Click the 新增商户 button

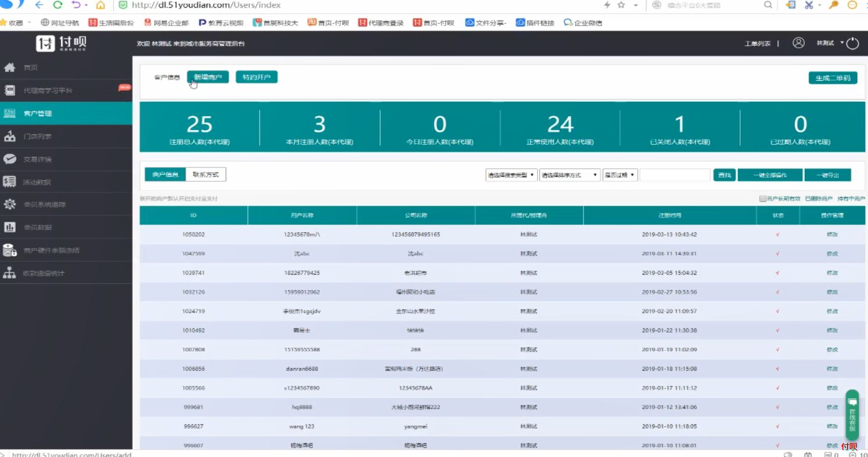click(x=208, y=77)
